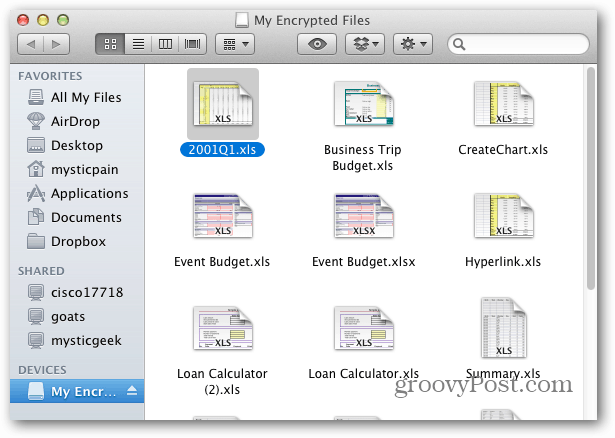The image size is (615, 438).
Task: Select the Event Budget.xlsx file icon
Action: [x=364, y=216]
